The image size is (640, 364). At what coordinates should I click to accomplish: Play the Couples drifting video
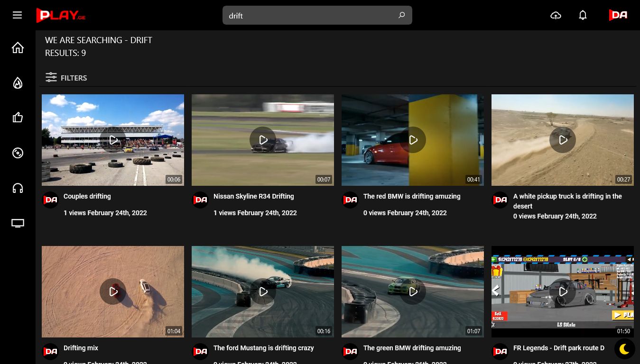point(113,140)
